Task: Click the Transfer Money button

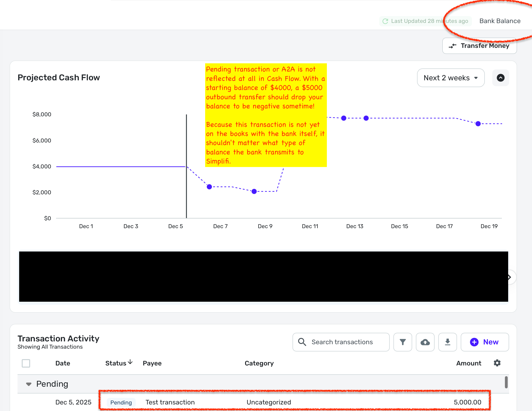Action: pyautogui.click(x=479, y=46)
